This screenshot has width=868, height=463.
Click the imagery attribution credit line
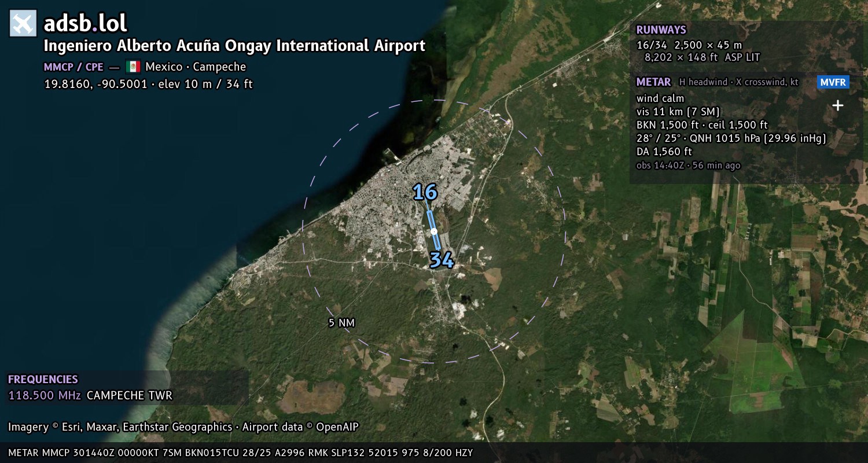tap(183, 427)
